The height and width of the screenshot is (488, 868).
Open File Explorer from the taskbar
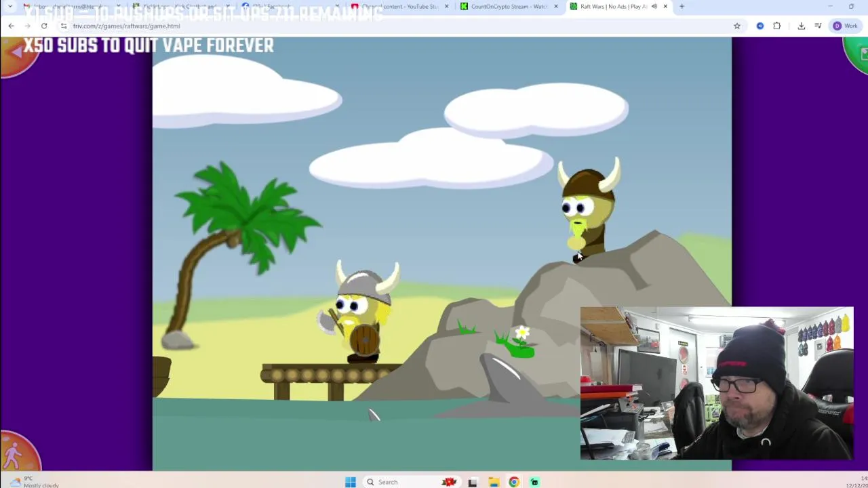point(494,482)
